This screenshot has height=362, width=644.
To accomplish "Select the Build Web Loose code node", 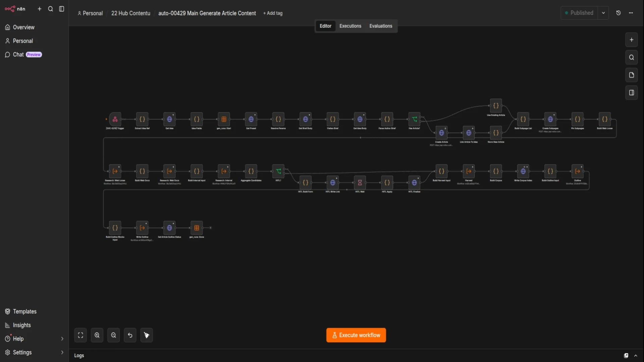I will (x=604, y=119).
